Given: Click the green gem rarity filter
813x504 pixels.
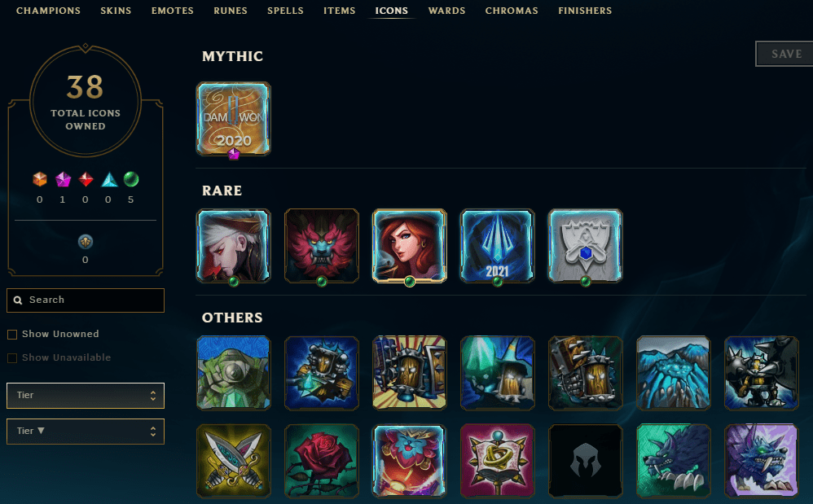Looking at the screenshot, I should [x=131, y=179].
